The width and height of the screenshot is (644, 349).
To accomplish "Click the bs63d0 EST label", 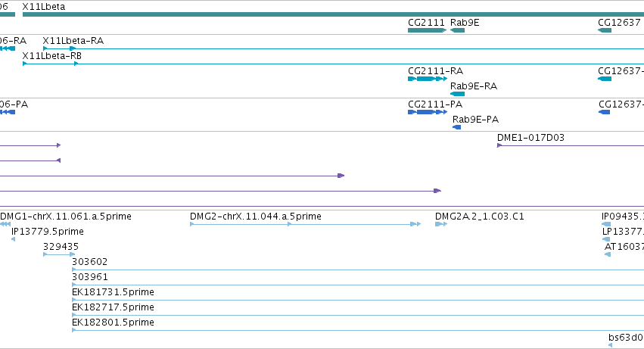I will point(626,338).
